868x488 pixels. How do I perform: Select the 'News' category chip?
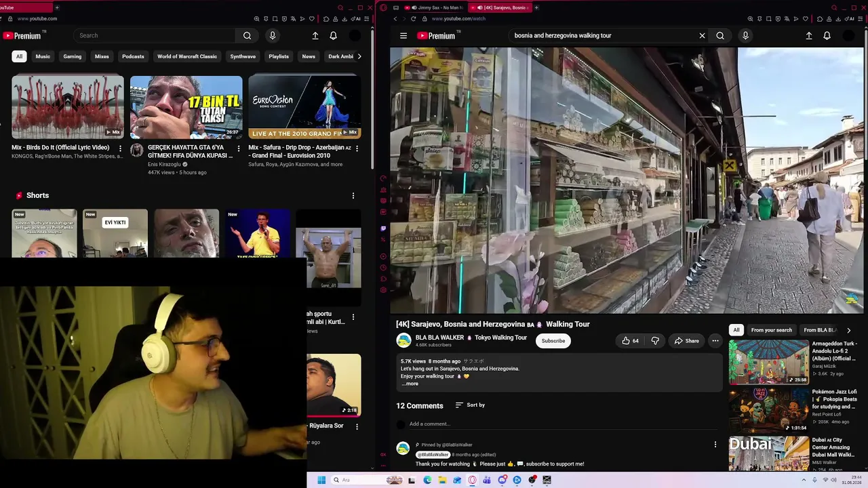pyautogui.click(x=309, y=57)
